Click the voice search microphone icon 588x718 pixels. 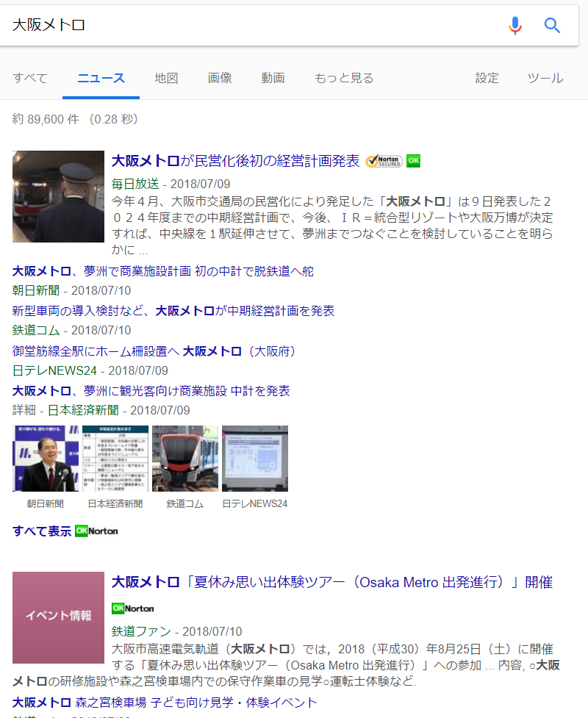[x=515, y=26]
